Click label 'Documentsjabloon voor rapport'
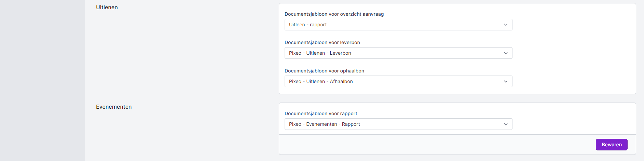644x161 pixels. [321, 113]
